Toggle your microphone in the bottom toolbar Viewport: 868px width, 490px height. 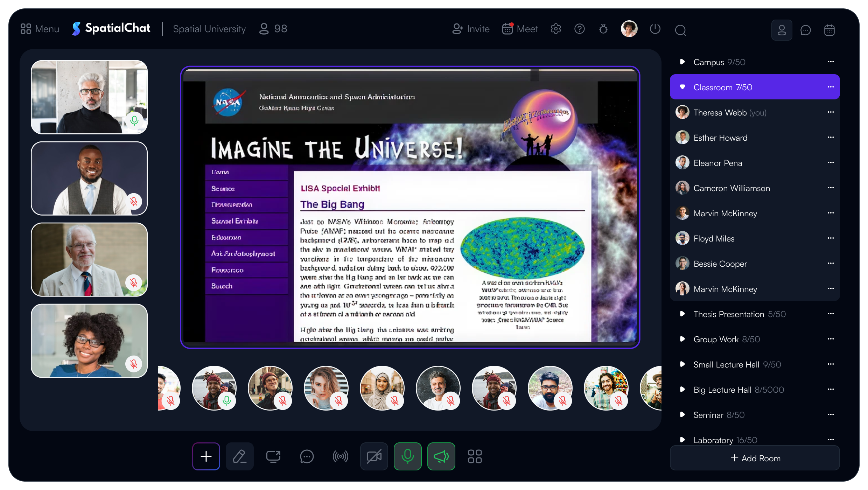(x=408, y=456)
